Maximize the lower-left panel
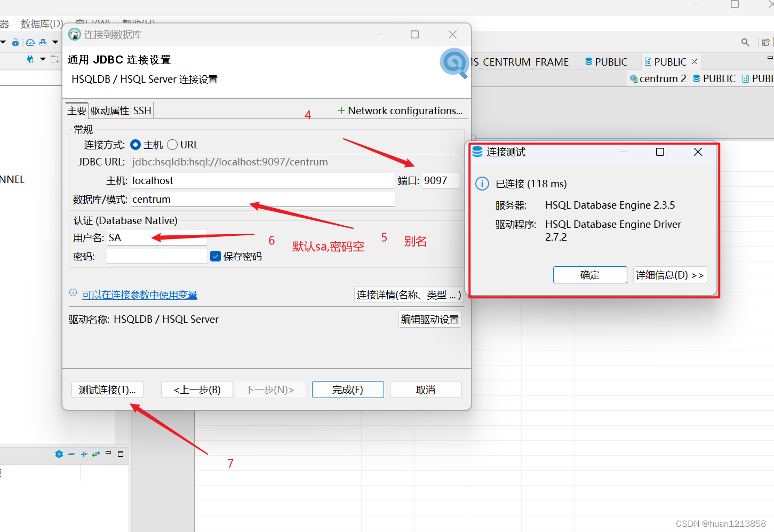Screen dimensions: 774x532 click(x=121, y=454)
